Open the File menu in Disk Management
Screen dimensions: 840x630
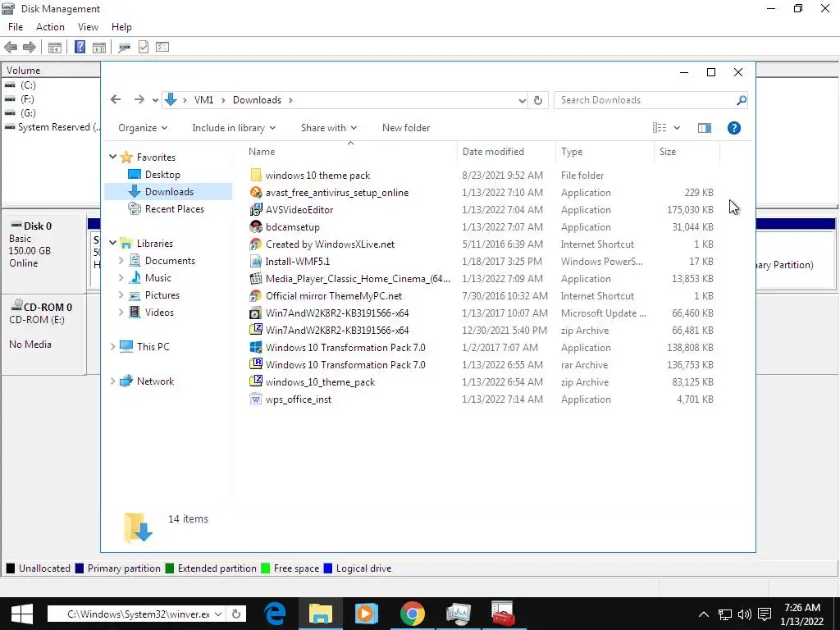pyautogui.click(x=16, y=27)
